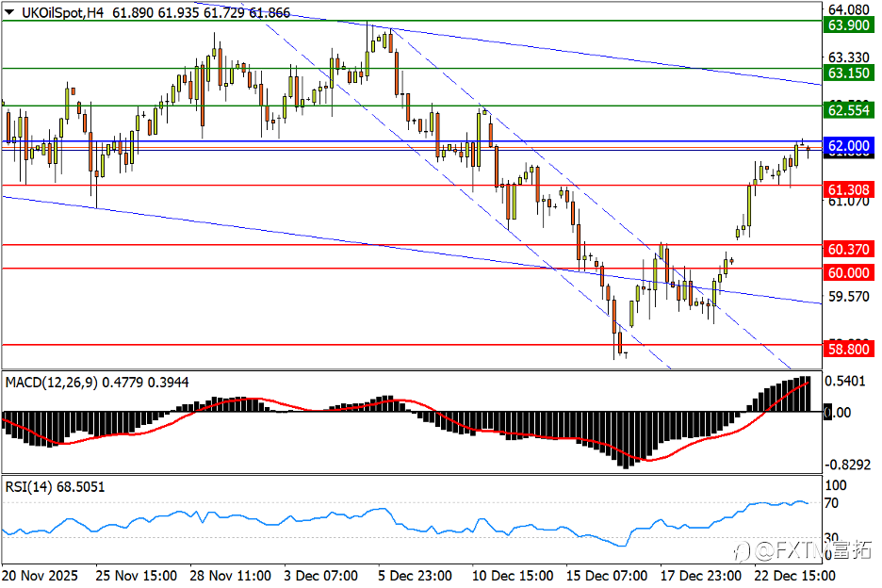Select the OHLC values 61.890 61.935 61.729 61.866

pyautogui.click(x=202, y=12)
